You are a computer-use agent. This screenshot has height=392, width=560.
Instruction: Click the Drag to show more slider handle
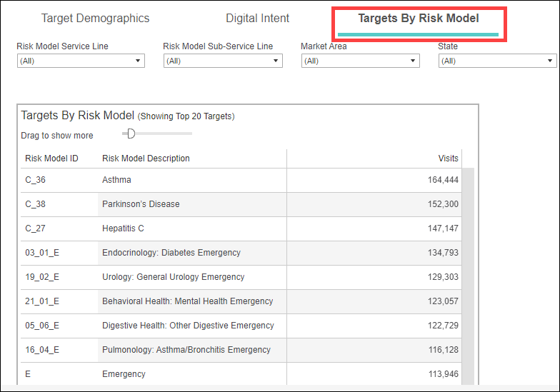click(x=131, y=134)
